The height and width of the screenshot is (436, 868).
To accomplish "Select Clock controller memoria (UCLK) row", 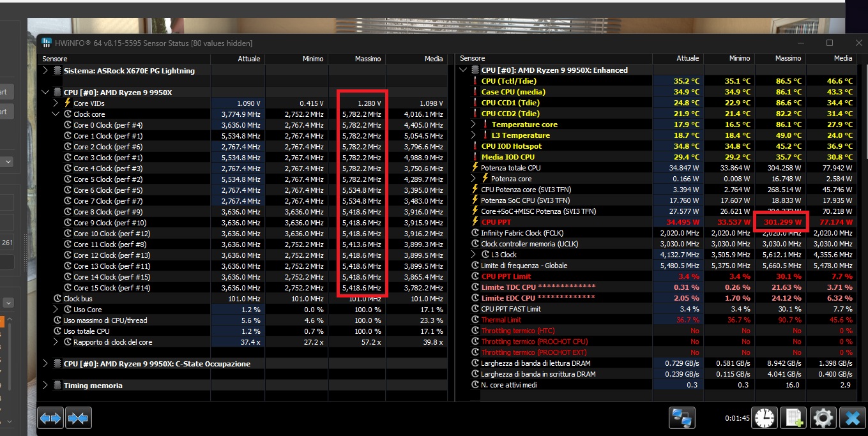I will (656, 244).
